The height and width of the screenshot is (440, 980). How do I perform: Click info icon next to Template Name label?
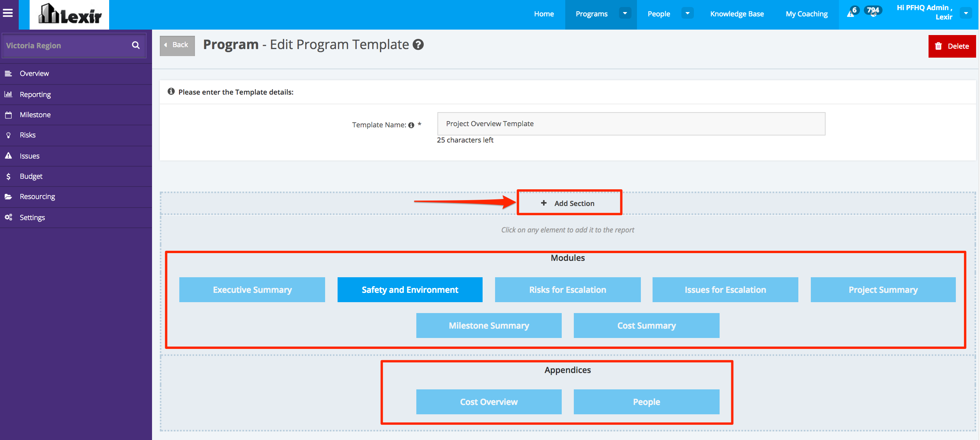coord(411,125)
